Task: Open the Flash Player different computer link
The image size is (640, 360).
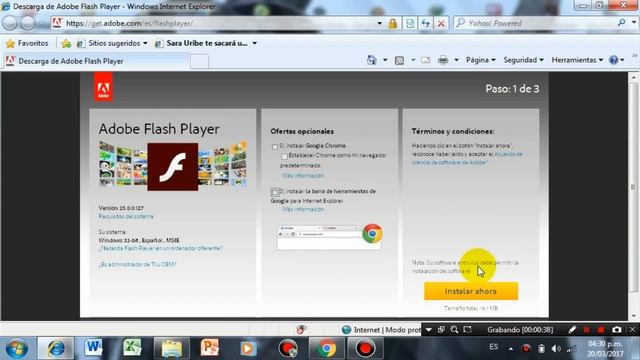Action: point(160,248)
